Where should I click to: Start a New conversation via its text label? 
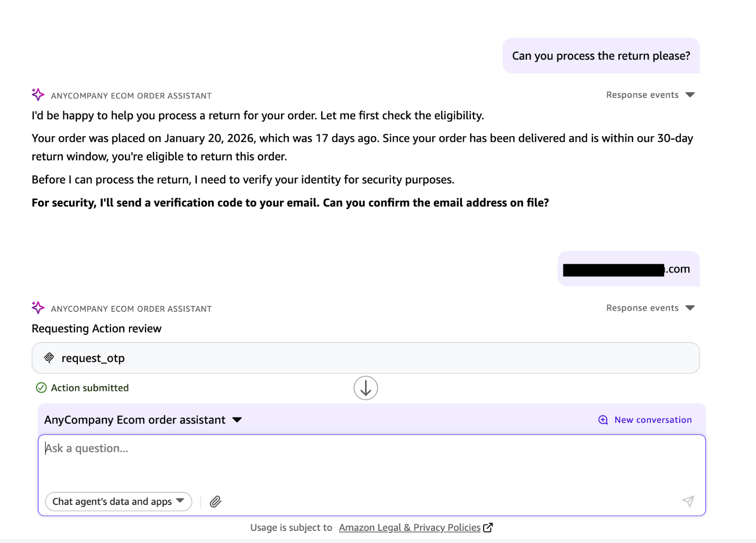pos(653,420)
